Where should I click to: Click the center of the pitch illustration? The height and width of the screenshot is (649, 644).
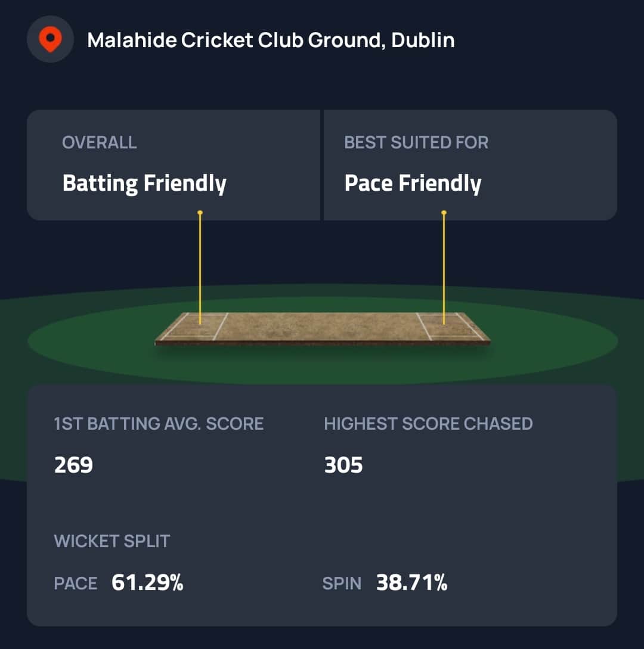(322, 327)
